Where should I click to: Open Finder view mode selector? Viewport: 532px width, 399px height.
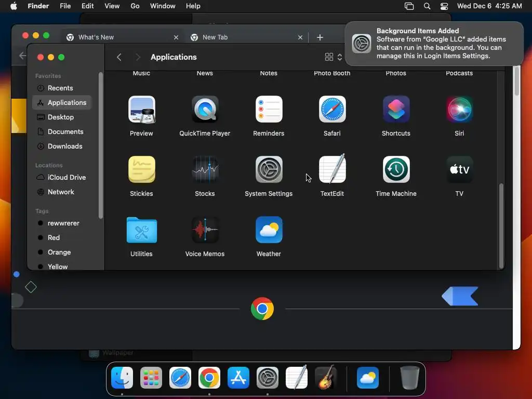334,57
